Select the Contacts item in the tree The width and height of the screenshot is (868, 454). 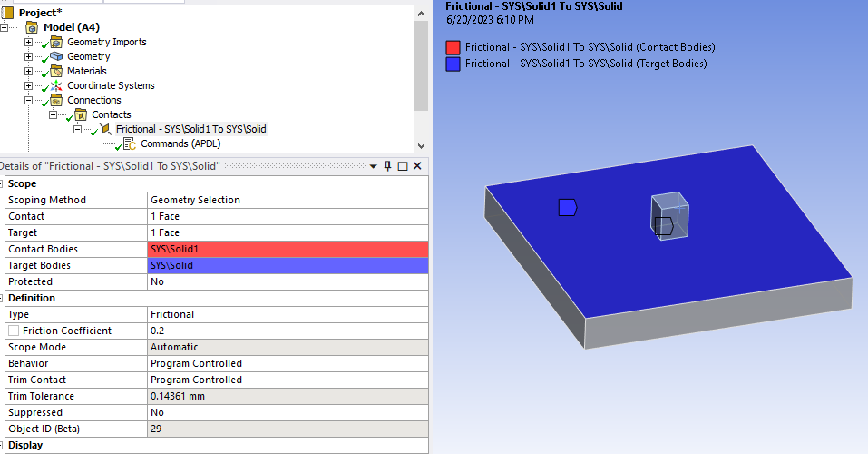coord(111,114)
